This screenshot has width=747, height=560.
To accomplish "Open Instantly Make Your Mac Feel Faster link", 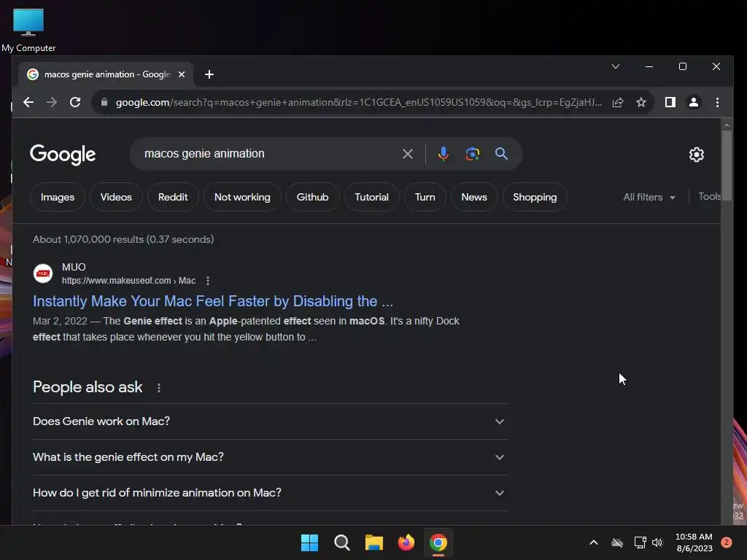I will pyautogui.click(x=213, y=301).
